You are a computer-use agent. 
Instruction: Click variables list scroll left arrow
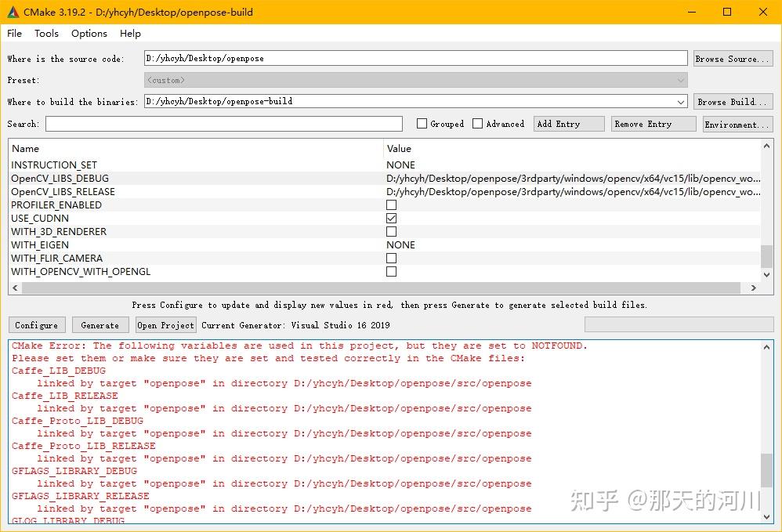pyautogui.click(x=15, y=288)
